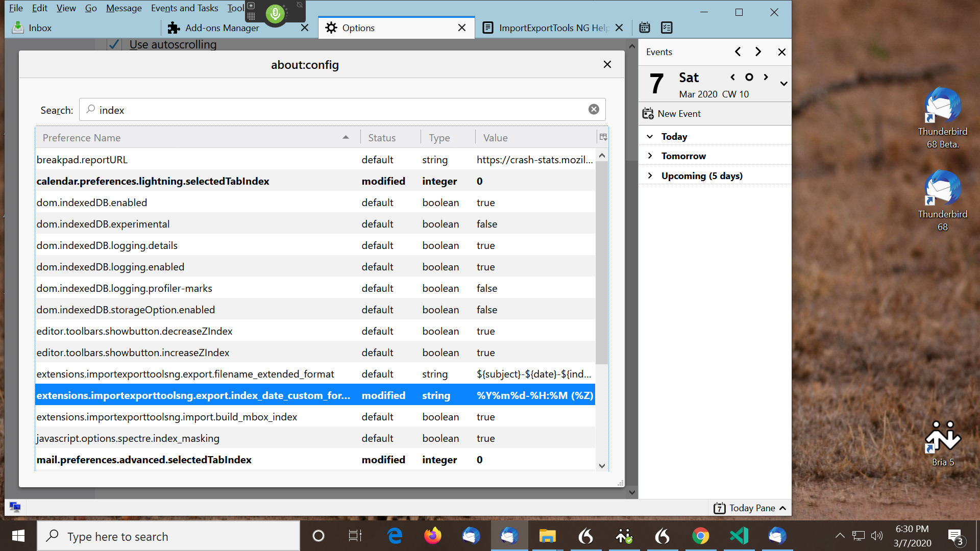
Task: Collapse the Today Pane with the bottom toggle
Action: [x=783, y=508]
